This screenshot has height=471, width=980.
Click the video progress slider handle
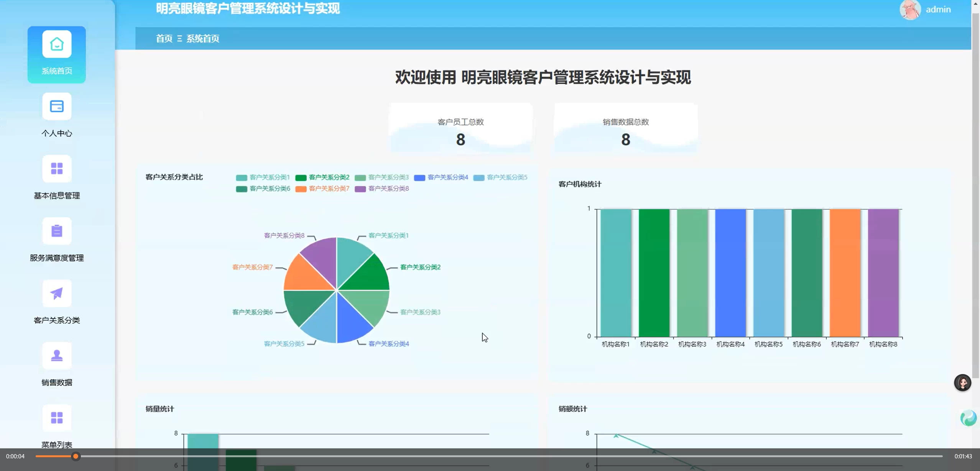point(76,456)
